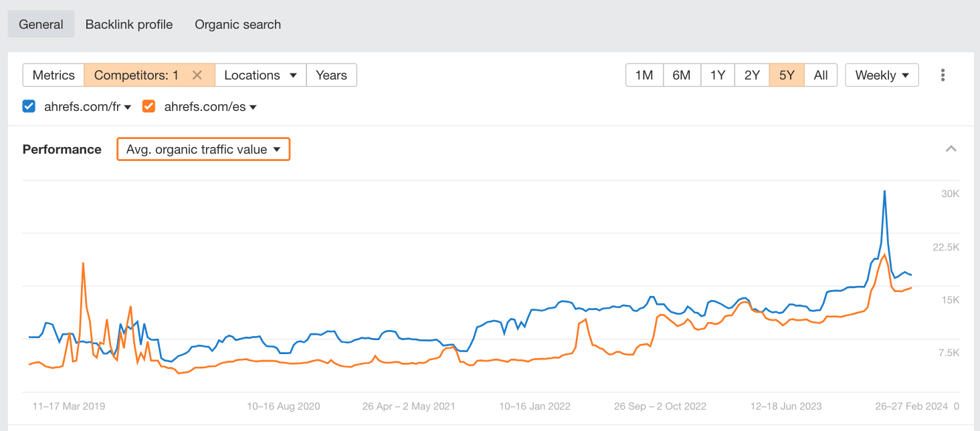The height and width of the screenshot is (431, 980).
Task: Uncheck the ahrefs.com/es competitor
Action: [x=148, y=106]
